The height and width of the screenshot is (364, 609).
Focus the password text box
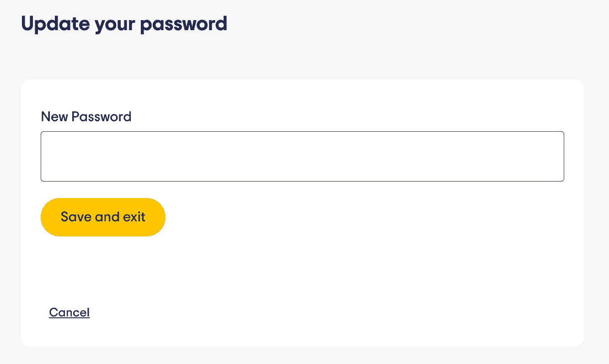click(302, 156)
